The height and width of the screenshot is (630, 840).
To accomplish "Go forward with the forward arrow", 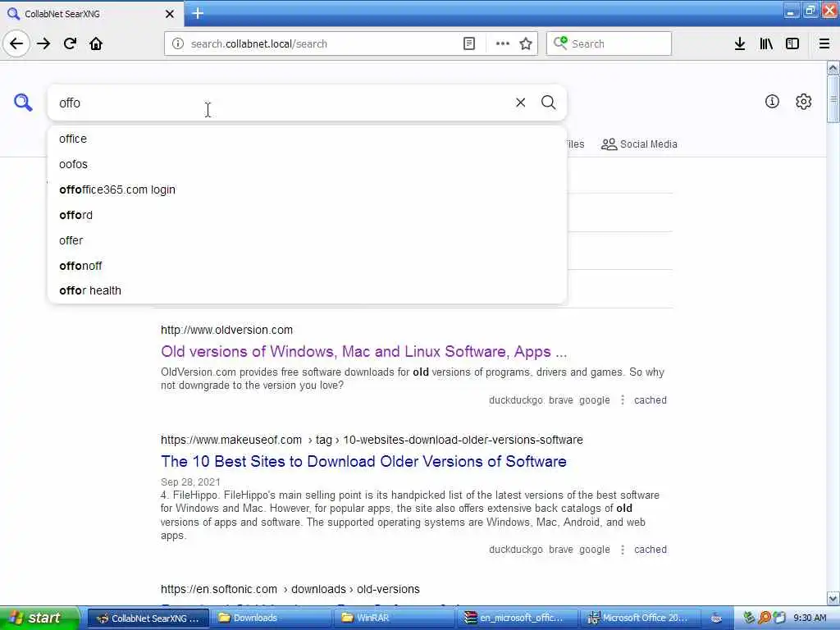I will pyautogui.click(x=43, y=43).
